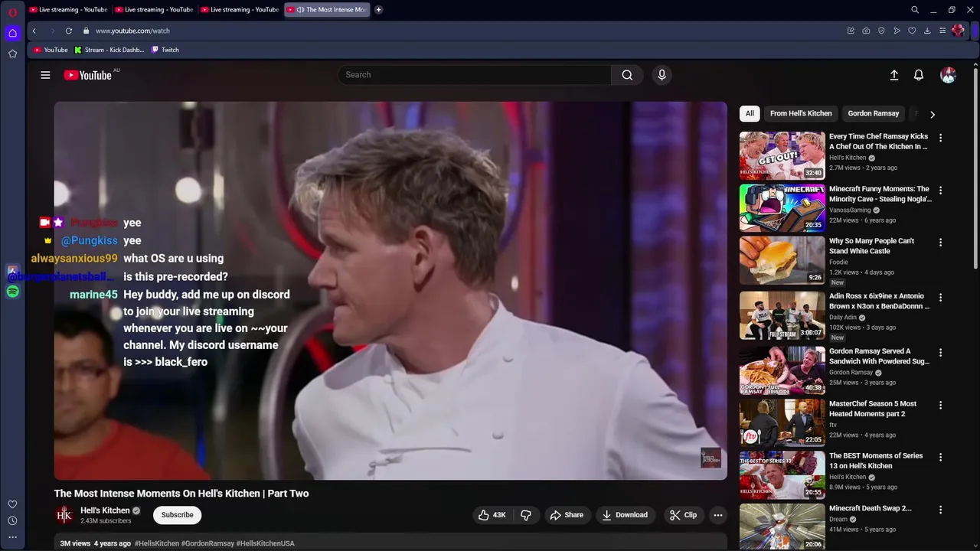Open the YouTube account avatar menu

click(948, 75)
